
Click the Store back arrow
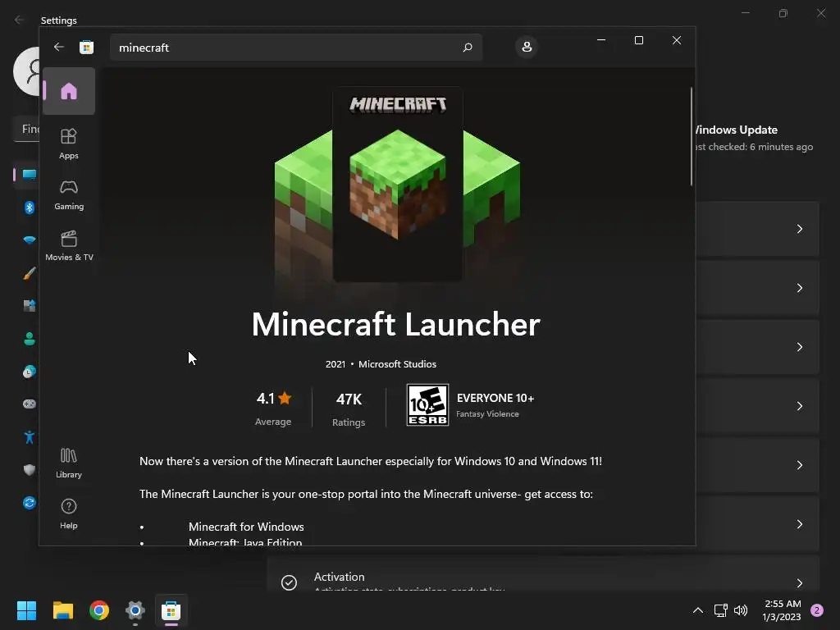59,47
